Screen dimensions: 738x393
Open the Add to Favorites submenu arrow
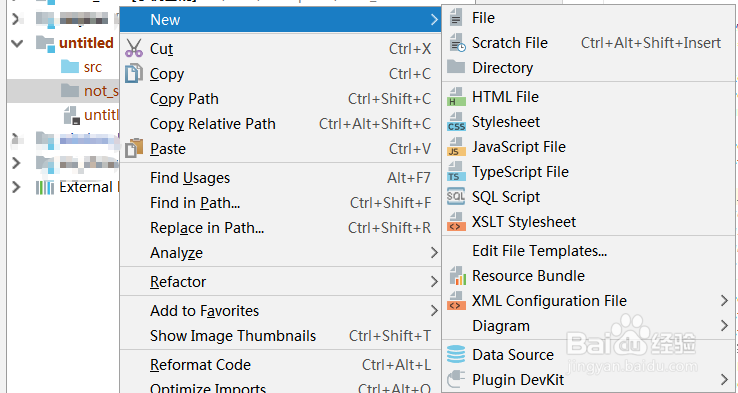434,311
